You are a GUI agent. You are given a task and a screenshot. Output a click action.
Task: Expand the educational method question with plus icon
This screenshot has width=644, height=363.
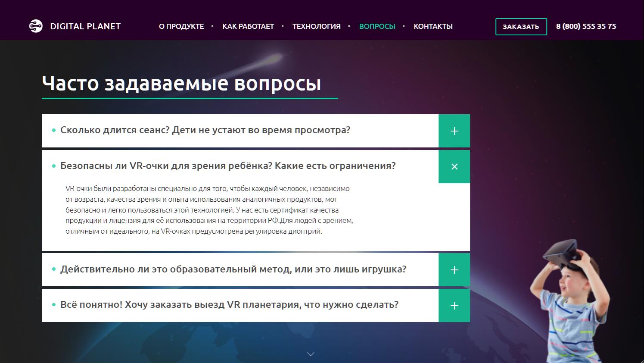(454, 270)
